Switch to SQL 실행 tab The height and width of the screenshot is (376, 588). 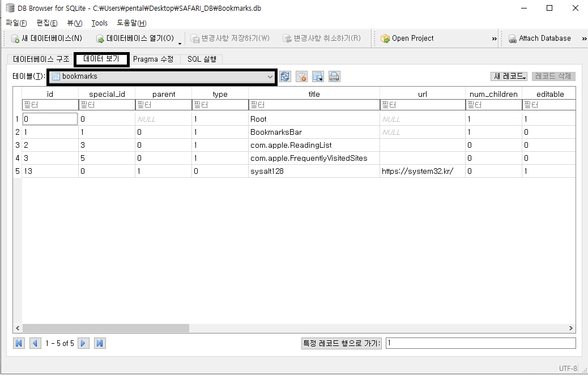pyautogui.click(x=202, y=59)
